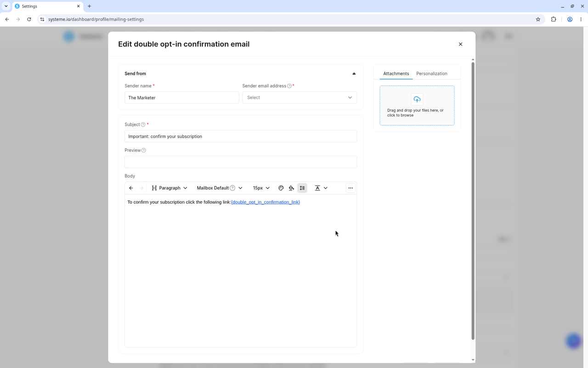
Task: Click the empty Preview input field
Action: pyautogui.click(x=241, y=162)
